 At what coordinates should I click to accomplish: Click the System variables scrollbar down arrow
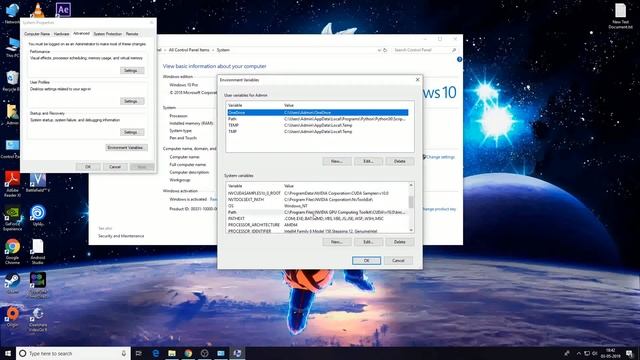click(411, 230)
